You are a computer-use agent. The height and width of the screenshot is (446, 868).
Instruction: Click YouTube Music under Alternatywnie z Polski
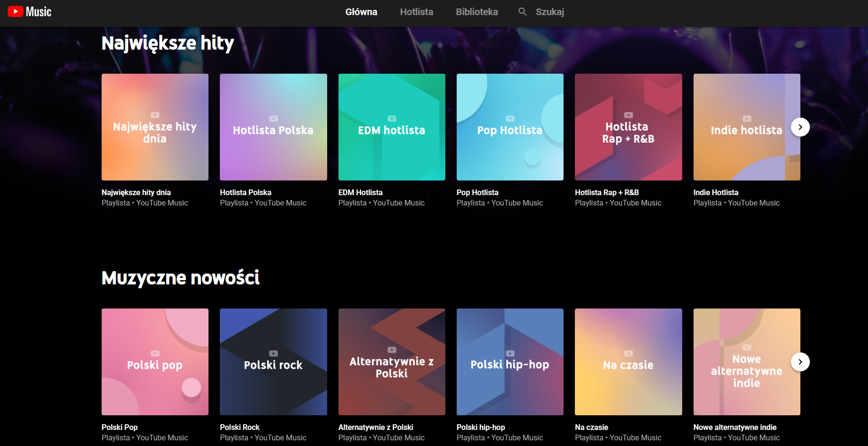click(399, 437)
